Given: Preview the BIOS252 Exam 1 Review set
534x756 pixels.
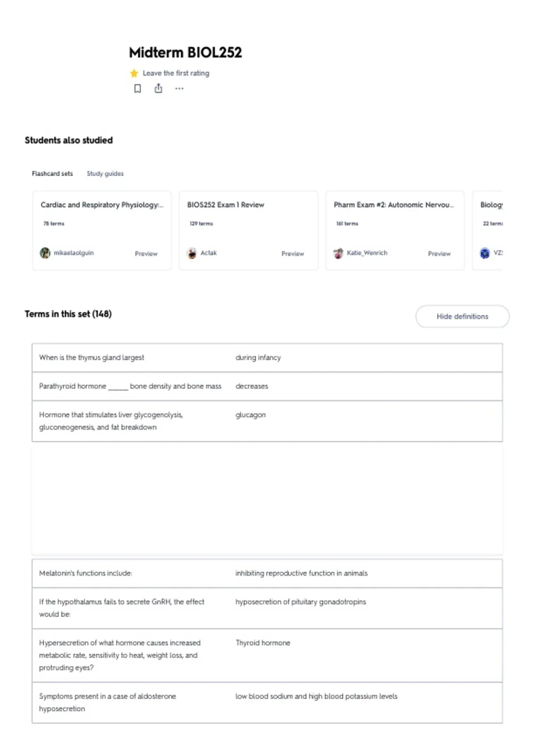Looking at the screenshot, I should point(292,253).
